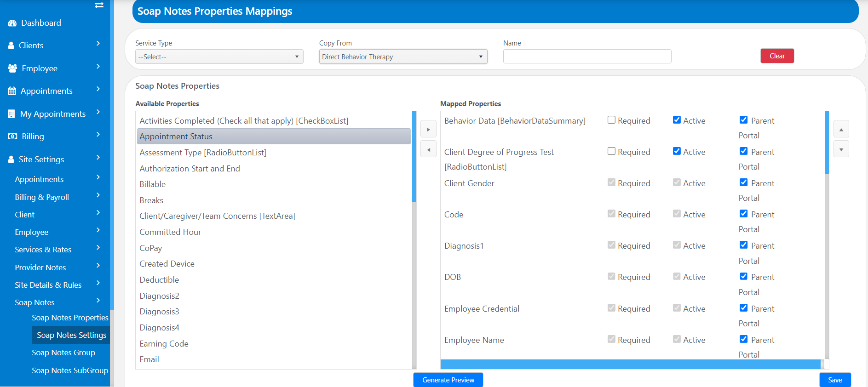
Task: Expand Billing & Payroll submenu chevron
Action: [x=98, y=195]
